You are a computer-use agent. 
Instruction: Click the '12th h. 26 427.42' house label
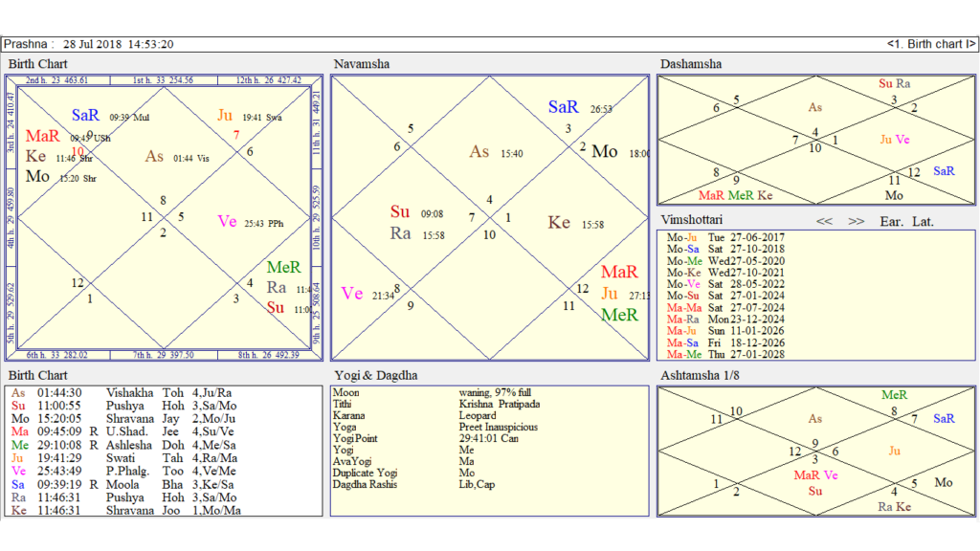[x=269, y=80]
